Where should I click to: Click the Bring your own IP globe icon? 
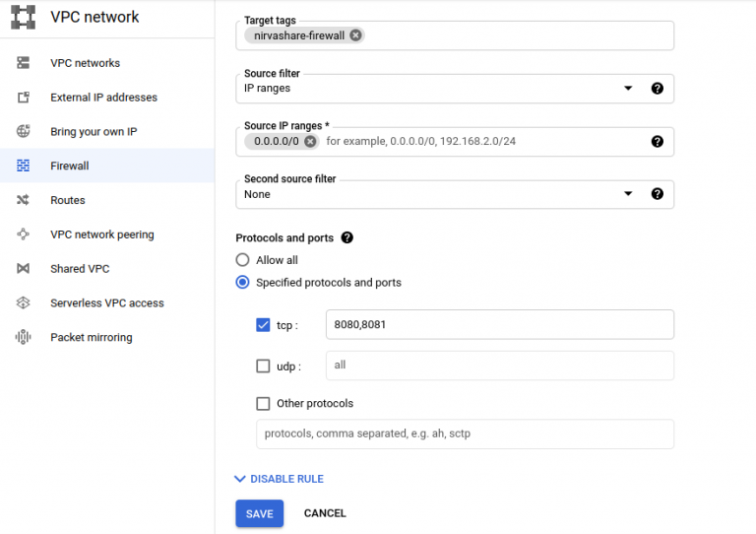24,131
